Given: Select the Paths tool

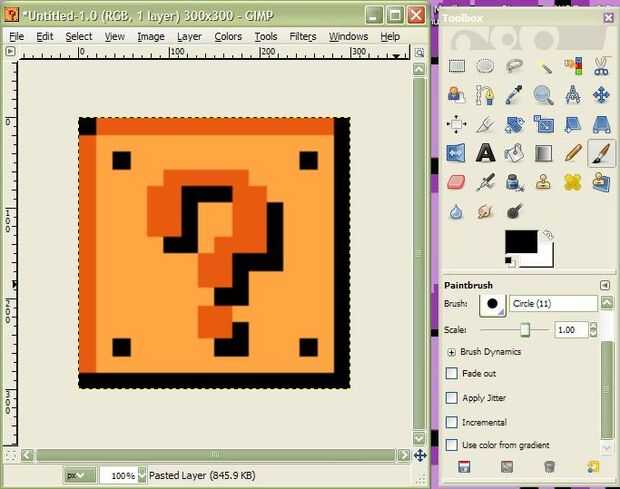Looking at the screenshot, I should click(485, 95).
